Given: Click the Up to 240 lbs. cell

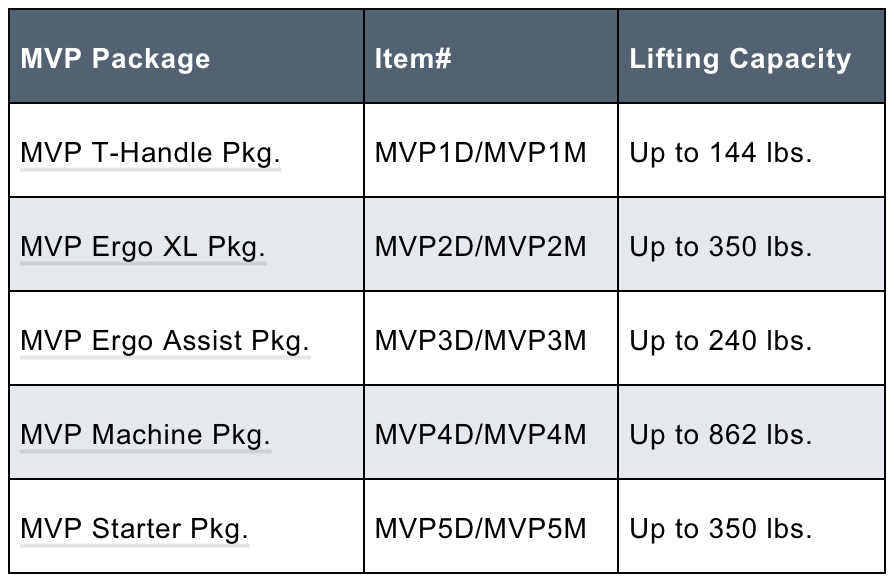Looking at the screenshot, I should (720, 341).
